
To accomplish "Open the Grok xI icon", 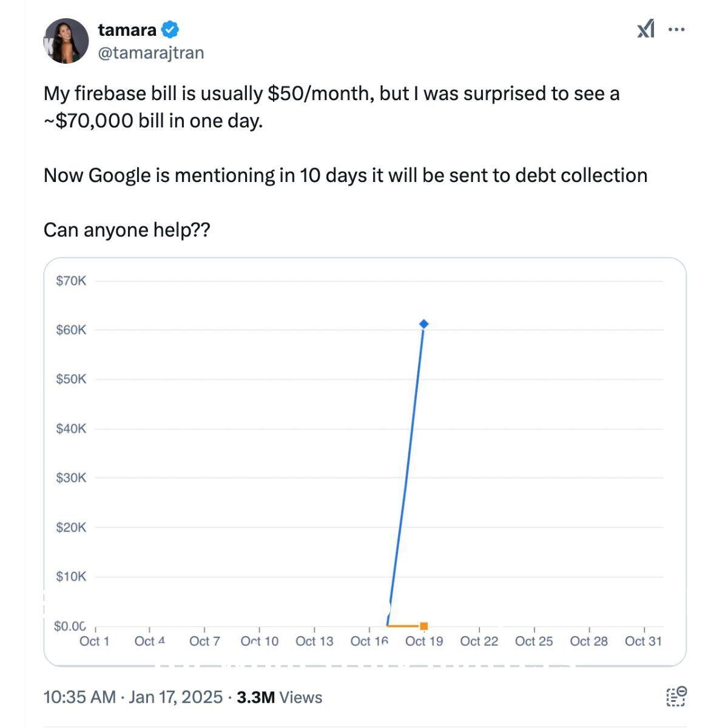I will click(646, 29).
